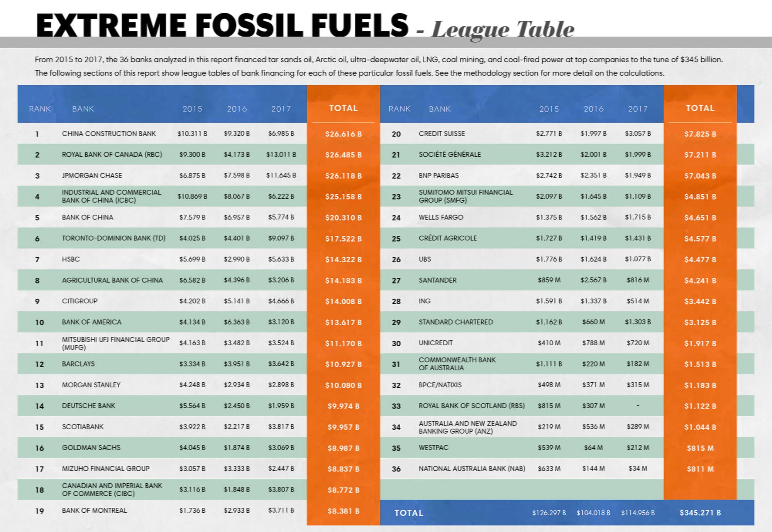Select HSBC bank name cell
This screenshot has width=772, height=532.
tap(71, 259)
